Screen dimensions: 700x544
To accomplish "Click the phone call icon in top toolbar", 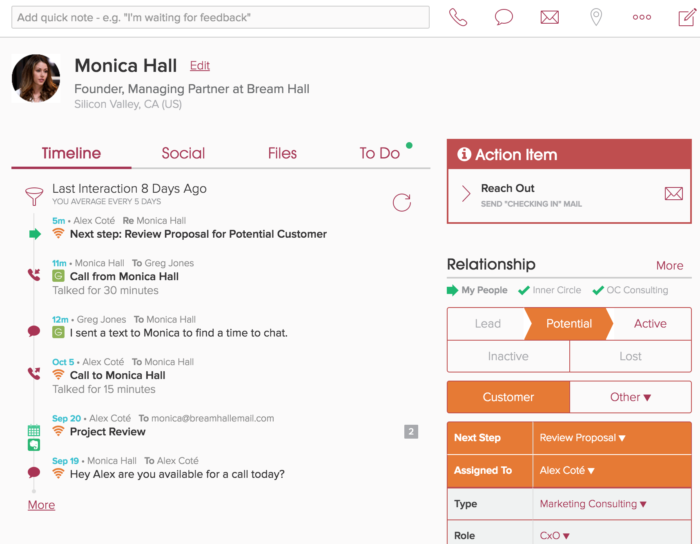I will pos(458,17).
